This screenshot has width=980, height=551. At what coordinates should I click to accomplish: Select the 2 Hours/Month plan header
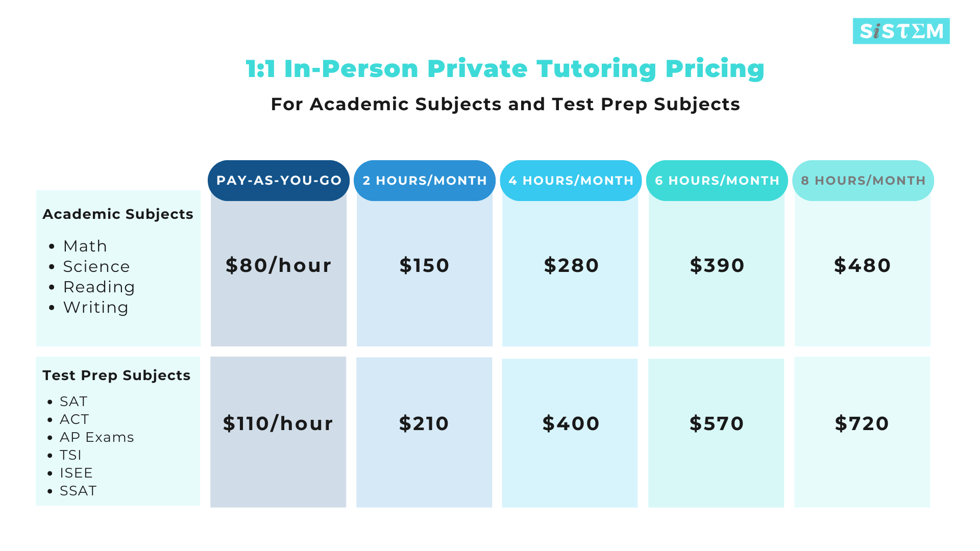[x=425, y=181]
